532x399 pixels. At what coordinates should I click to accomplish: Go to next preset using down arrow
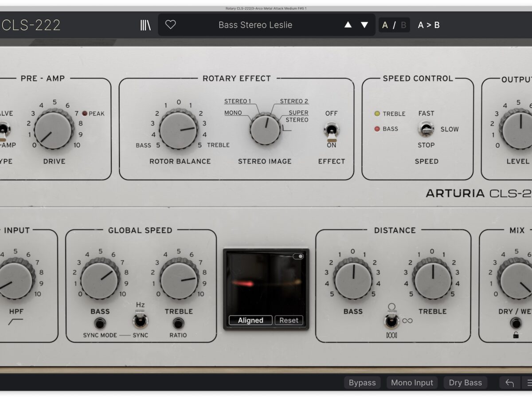364,25
